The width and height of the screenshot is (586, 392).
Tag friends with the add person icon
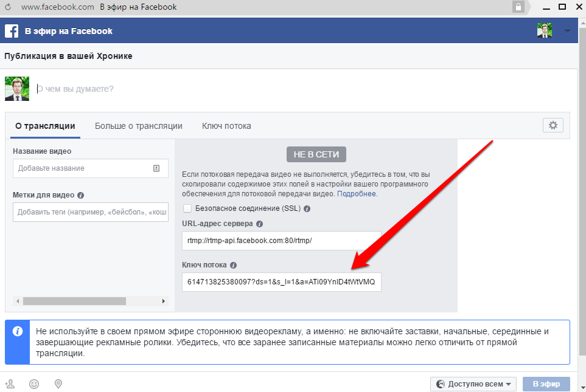pos(10,383)
